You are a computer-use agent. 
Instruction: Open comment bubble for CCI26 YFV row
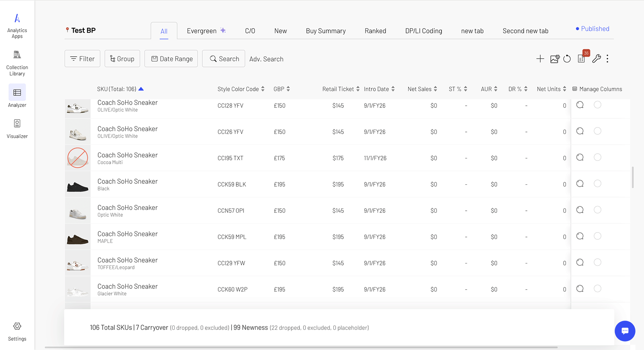[580, 131]
